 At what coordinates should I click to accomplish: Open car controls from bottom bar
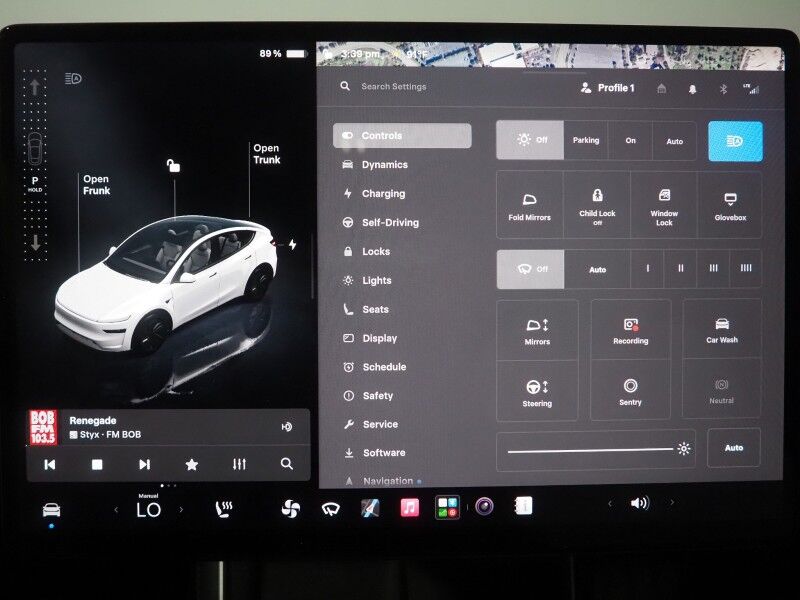click(x=52, y=510)
